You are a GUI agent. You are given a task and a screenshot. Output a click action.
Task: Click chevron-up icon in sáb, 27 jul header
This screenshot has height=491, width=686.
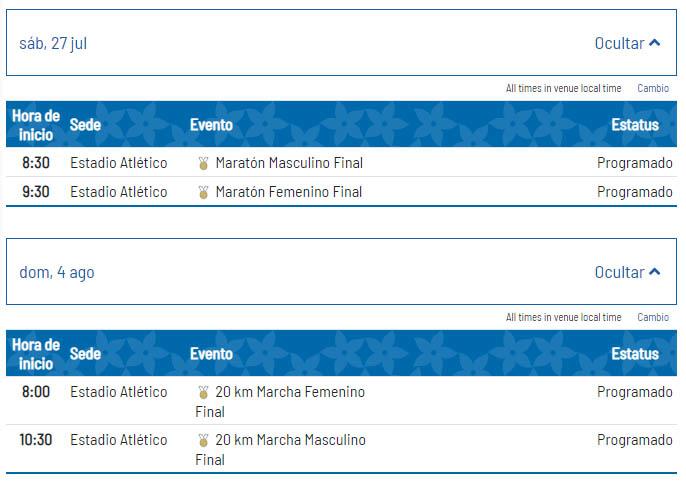654,43
